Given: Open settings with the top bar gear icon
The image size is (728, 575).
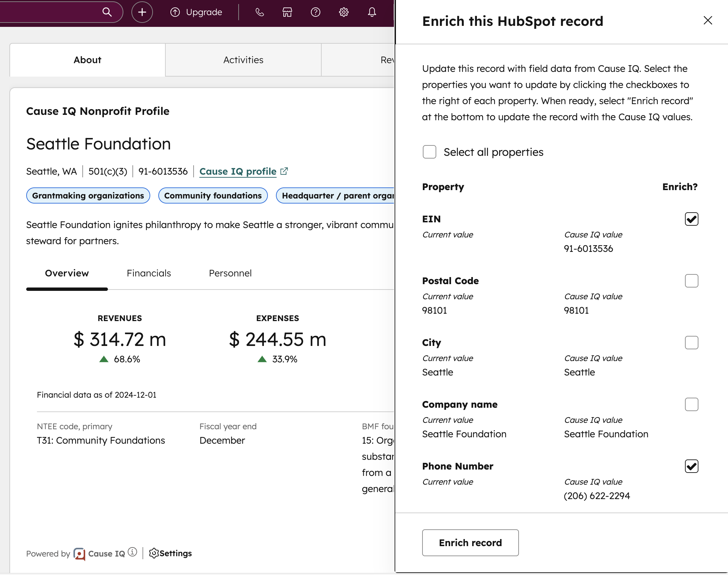Looking at the screenshot, I should (x=343, y=12).
